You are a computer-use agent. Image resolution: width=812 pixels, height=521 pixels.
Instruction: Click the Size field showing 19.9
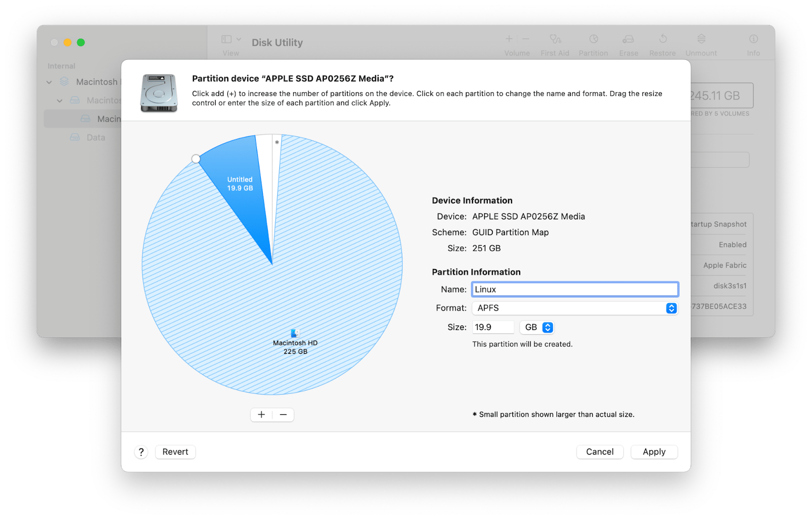pyautogui.click(x=493, y=328)
